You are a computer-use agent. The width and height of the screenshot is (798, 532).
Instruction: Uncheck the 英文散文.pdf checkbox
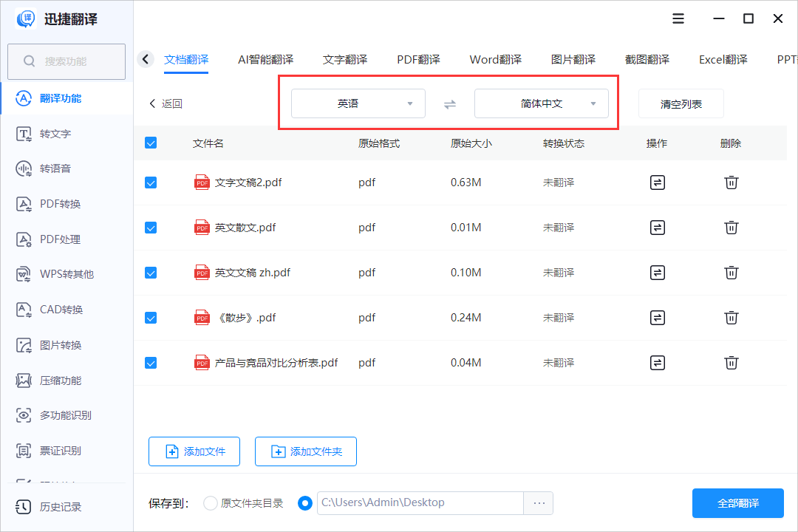(x=151, y=228)
